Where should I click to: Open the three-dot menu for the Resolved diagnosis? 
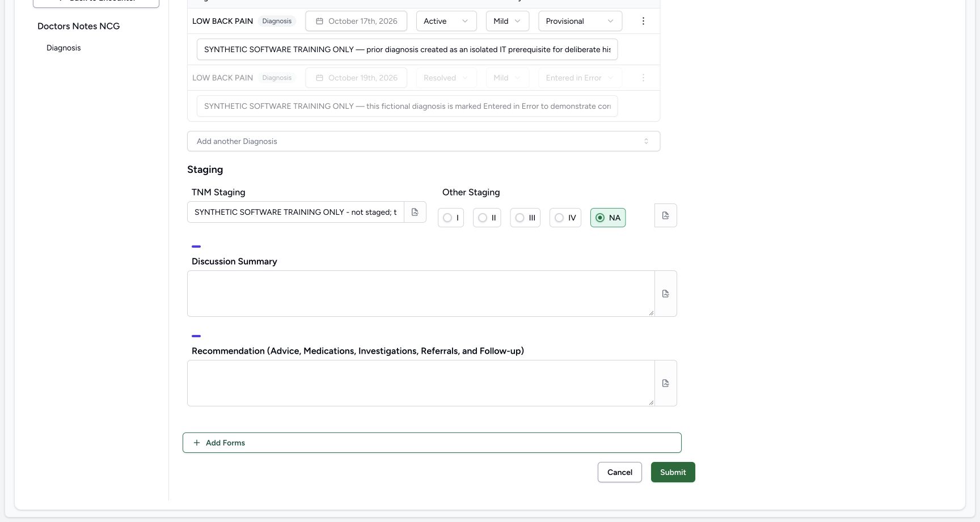(x=643, y=78)
